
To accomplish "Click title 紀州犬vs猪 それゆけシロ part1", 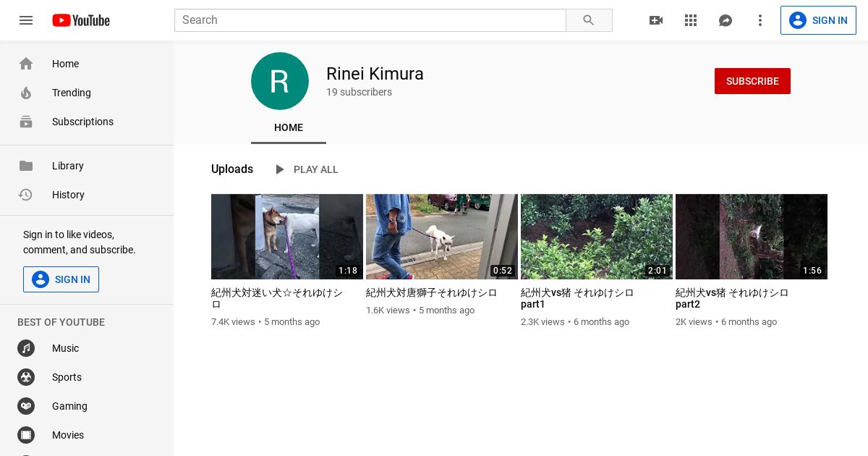I will [577, 298].
